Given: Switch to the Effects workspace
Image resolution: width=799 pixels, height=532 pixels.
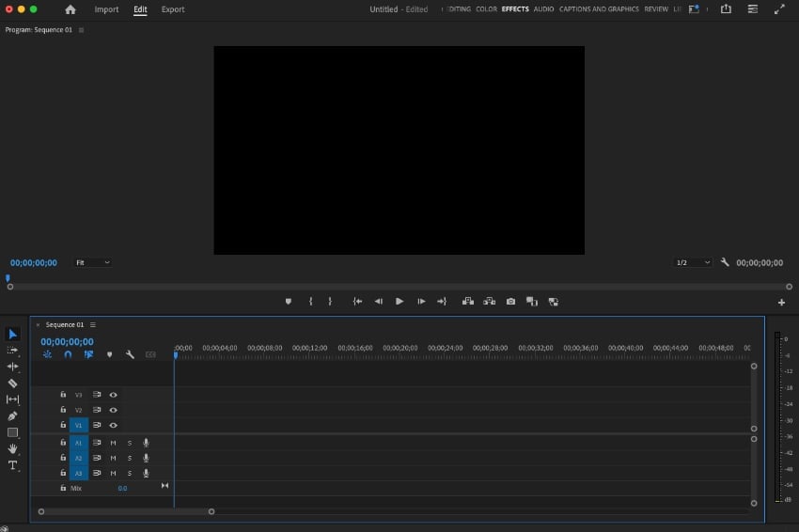Looking at the screenshot, I should pyautogui.click(x=515, y=9).
